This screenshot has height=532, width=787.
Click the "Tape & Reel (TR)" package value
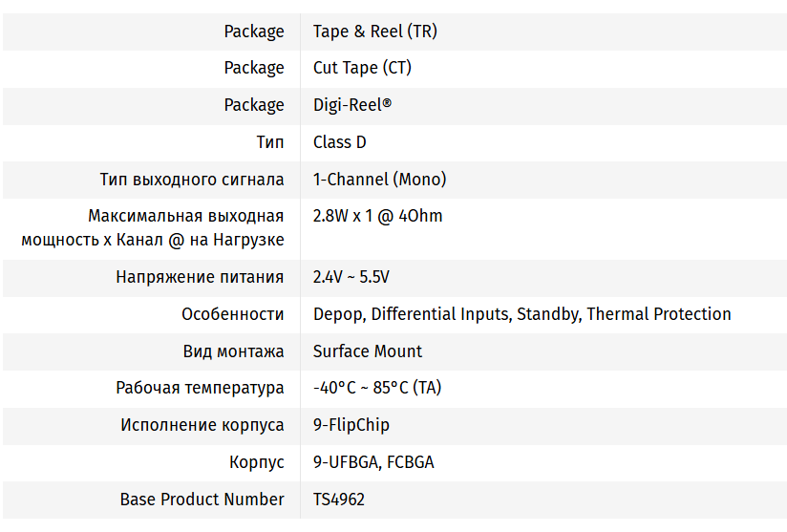click(374, 32)
